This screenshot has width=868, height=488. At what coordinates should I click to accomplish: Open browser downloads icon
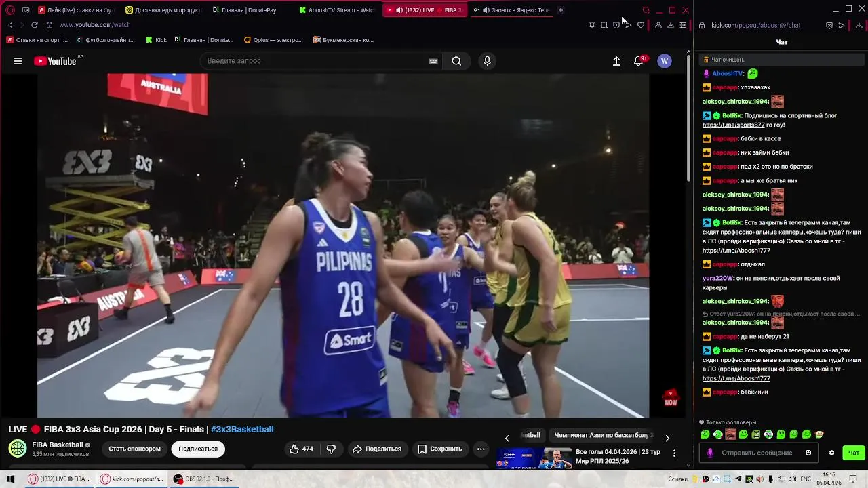pos(670,25)
